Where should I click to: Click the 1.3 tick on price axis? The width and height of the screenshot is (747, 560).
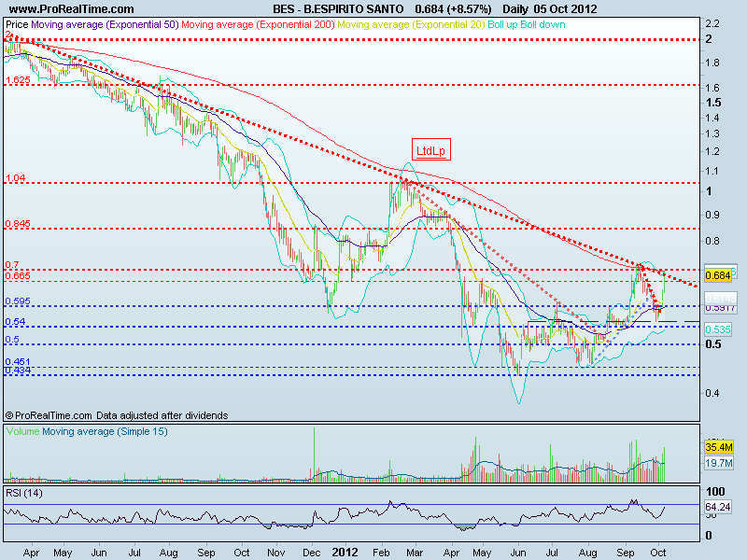[712, 133]
